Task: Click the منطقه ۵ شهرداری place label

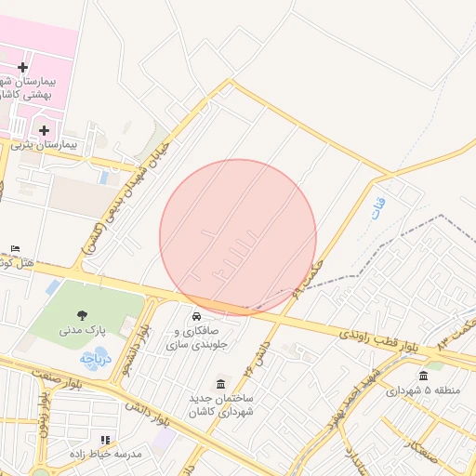Action: click(x=423, y=390)
